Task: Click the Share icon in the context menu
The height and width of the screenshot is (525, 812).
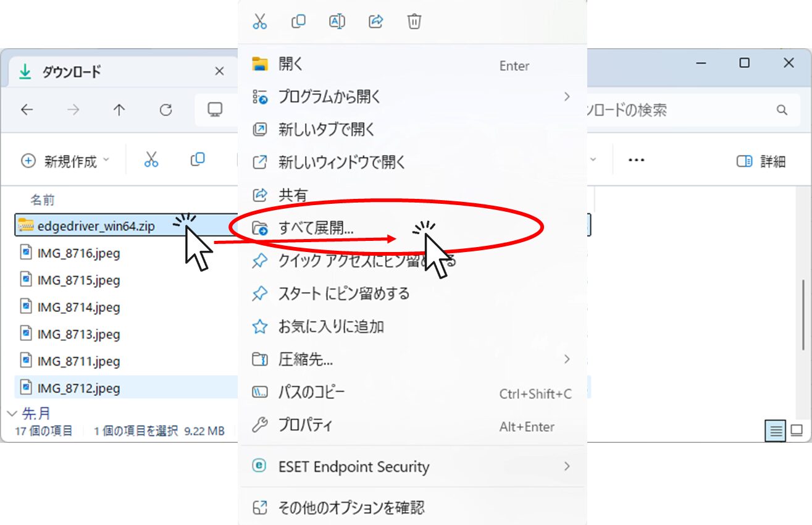Action: pos(376,22)
